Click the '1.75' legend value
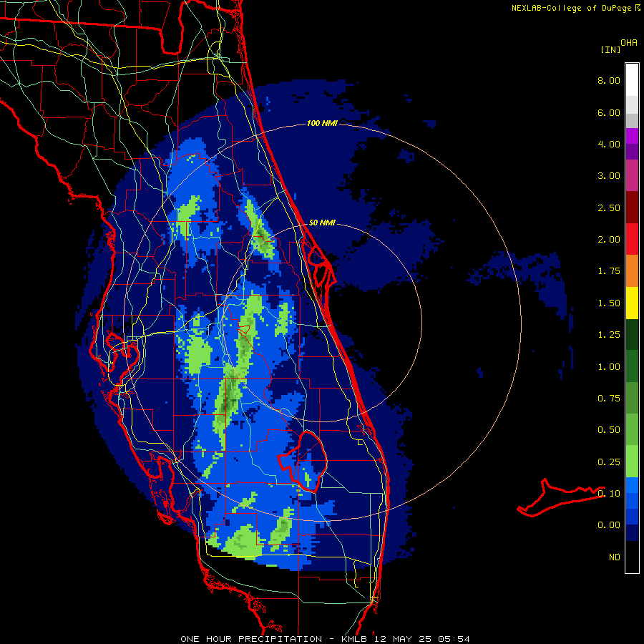 coord(609,271)
